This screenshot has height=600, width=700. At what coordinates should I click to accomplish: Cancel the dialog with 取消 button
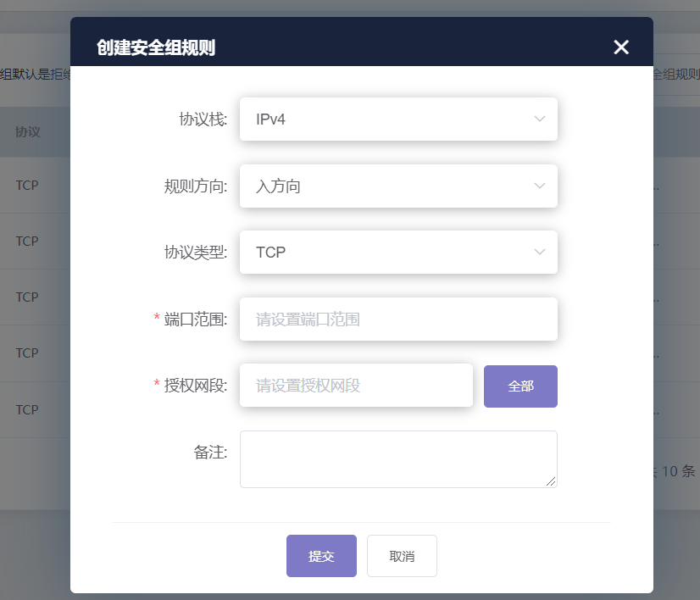tap(402, 556)
